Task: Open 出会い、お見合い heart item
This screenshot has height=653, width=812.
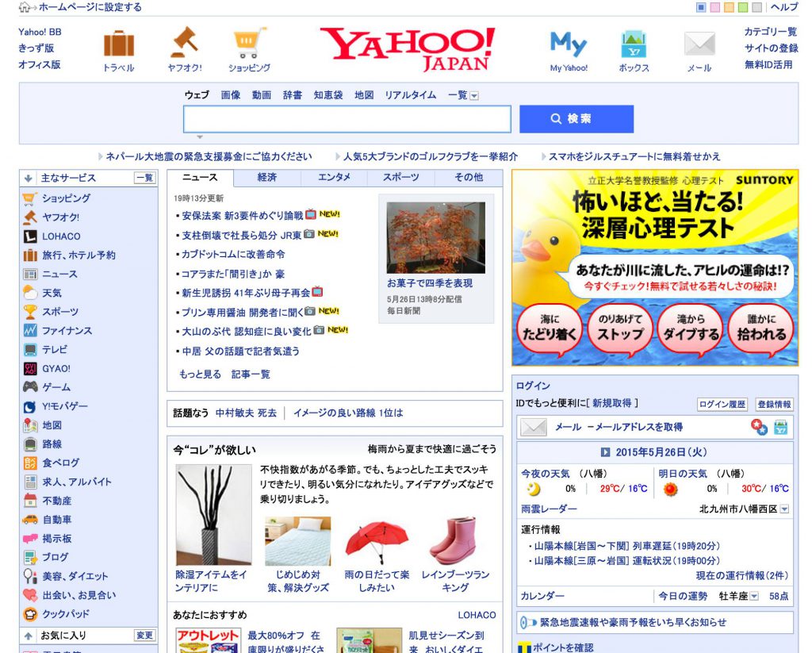Action: coord(79,595)
